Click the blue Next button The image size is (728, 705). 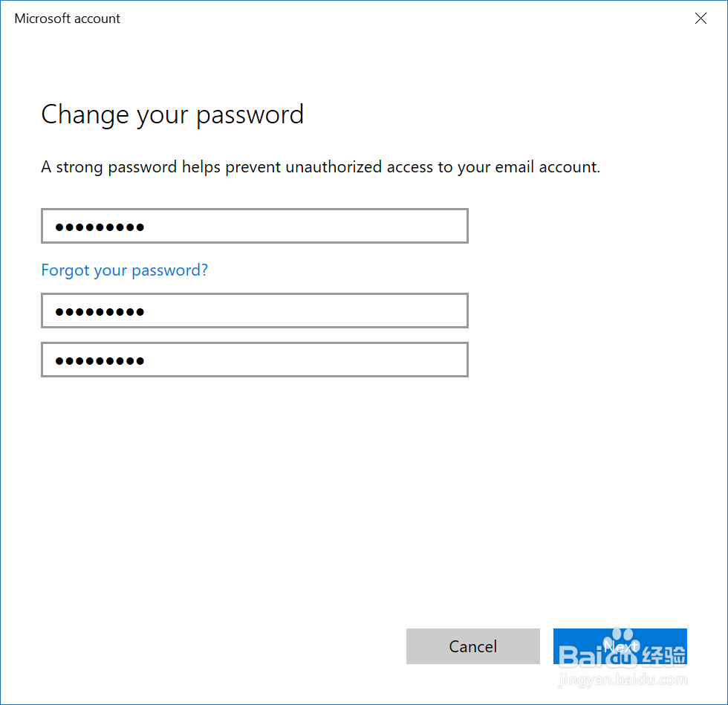pyautogui.click(x=620, y=645)
